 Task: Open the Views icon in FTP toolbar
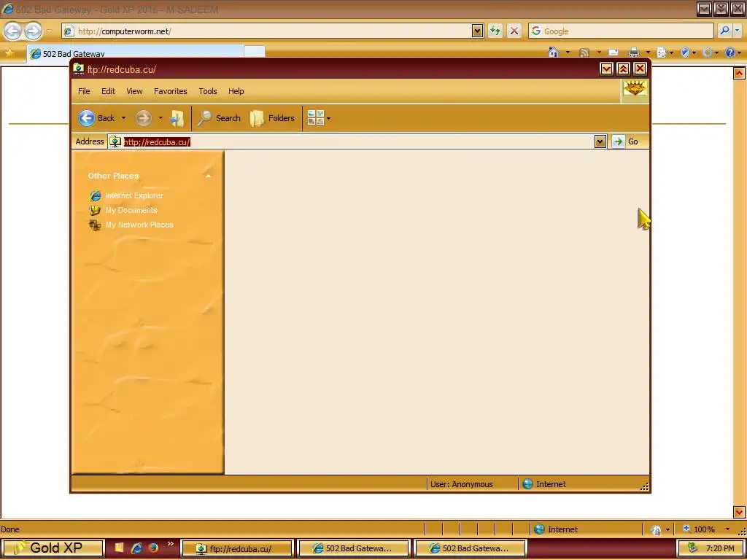tap(315, 117)
